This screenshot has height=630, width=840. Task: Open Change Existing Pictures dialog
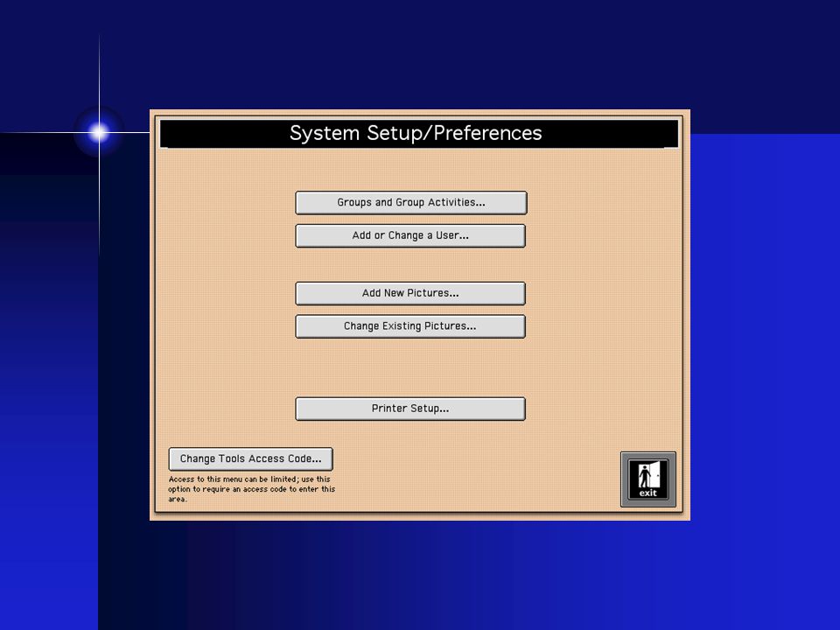[410, 326]
